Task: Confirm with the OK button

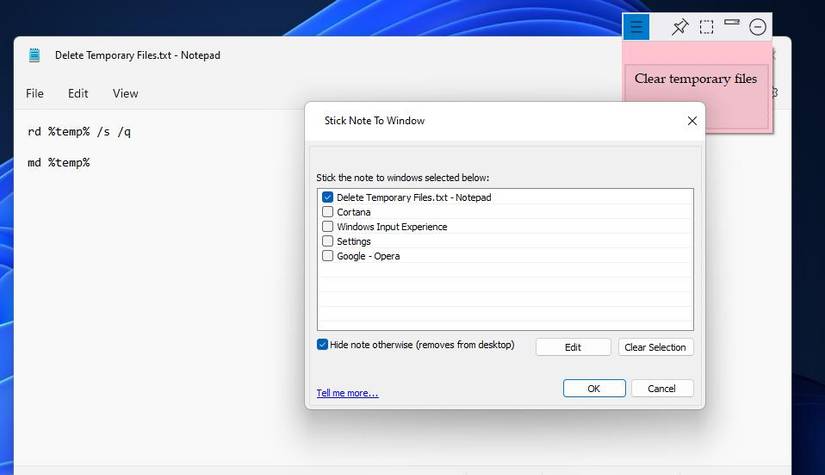Action: [x=594, y=388]
